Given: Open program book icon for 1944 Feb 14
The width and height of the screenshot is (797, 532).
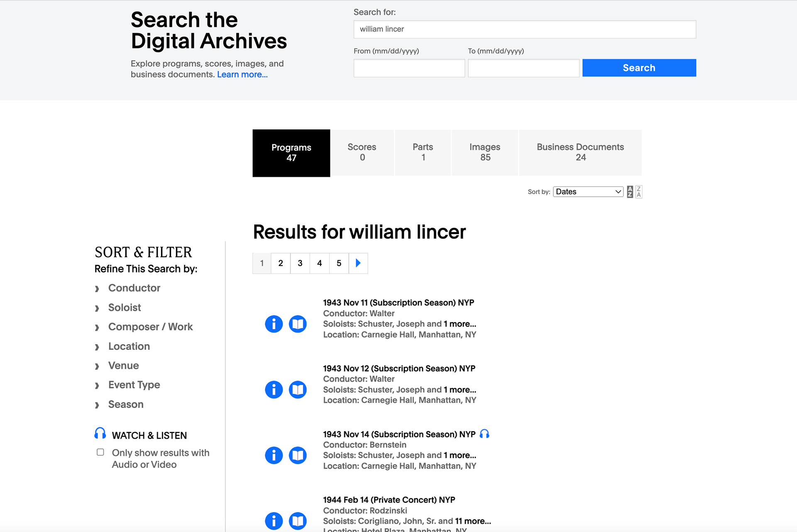Looking at the screenshot, I should pos(298,521).
